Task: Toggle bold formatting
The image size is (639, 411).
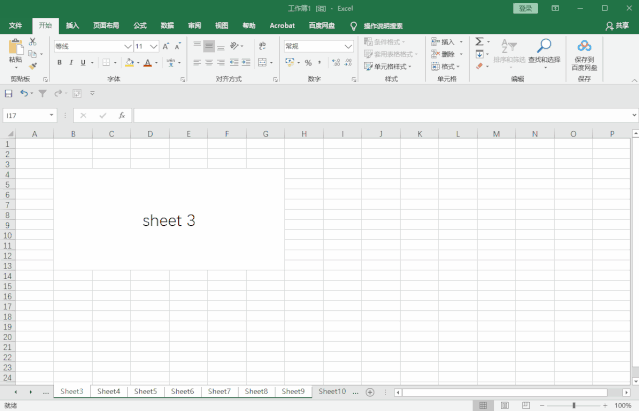Action: (59, 62)
